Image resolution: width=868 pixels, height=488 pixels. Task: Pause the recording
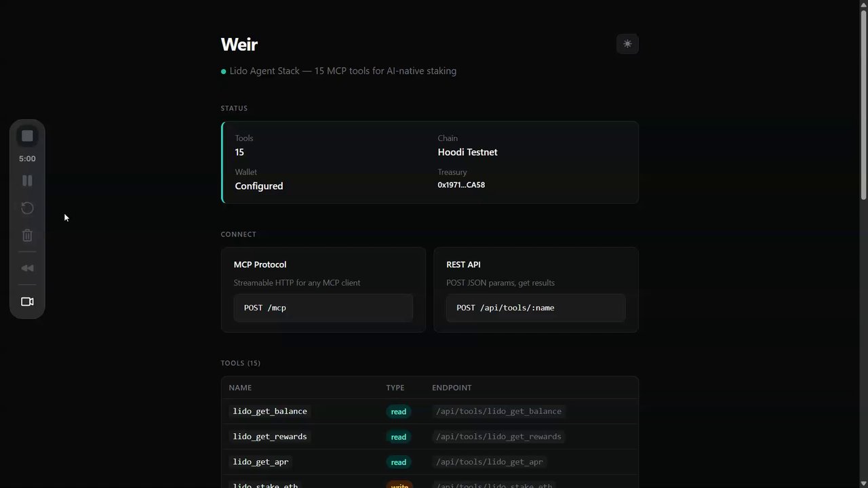tap(27, 181)
